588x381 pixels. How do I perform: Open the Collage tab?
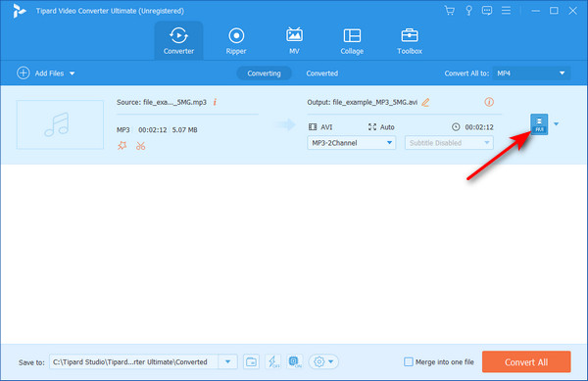[x=352, y=40]
